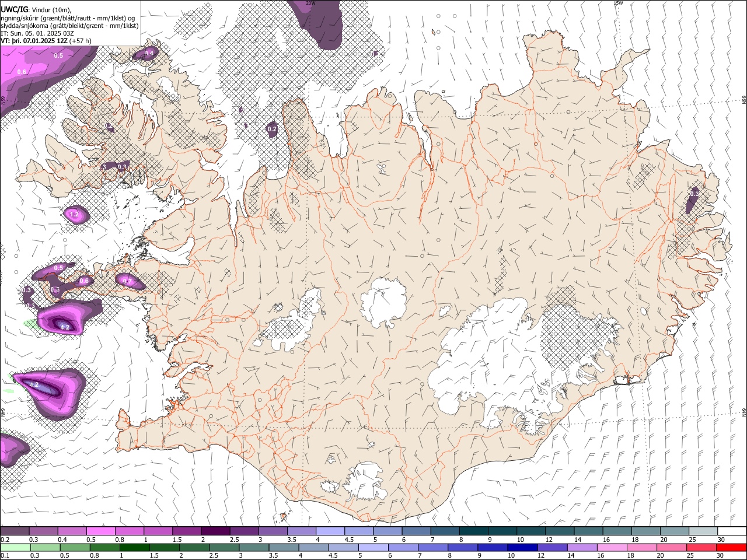The height and width of the screenshot is (560, 747).
Task: Click the '0.2' value in the north bay
Action: click(272, 129)
